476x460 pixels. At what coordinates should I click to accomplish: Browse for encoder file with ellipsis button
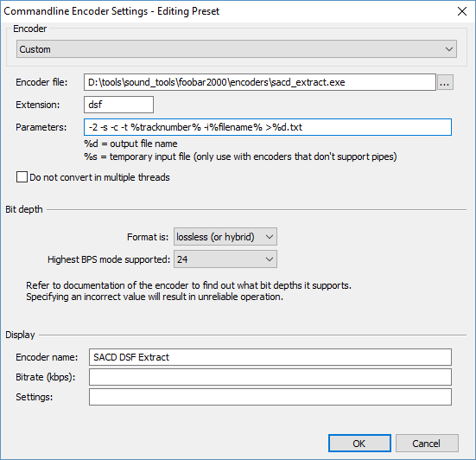coord(445,82)
